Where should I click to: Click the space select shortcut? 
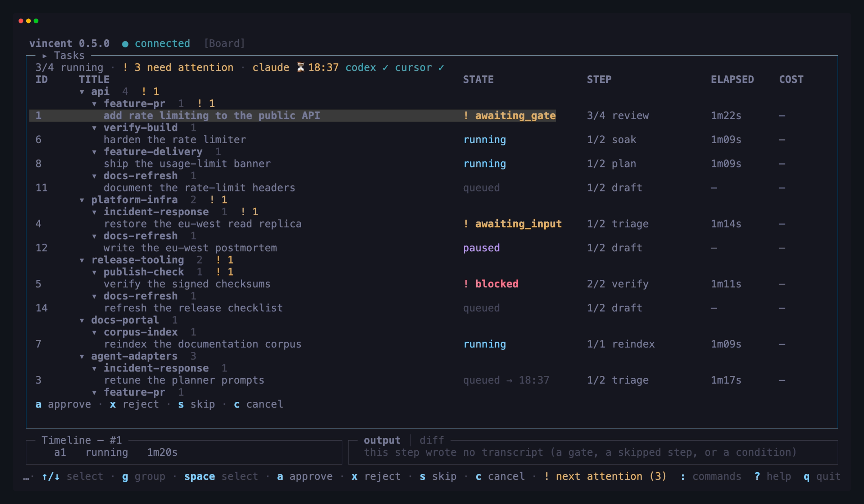tap(221, 477)
